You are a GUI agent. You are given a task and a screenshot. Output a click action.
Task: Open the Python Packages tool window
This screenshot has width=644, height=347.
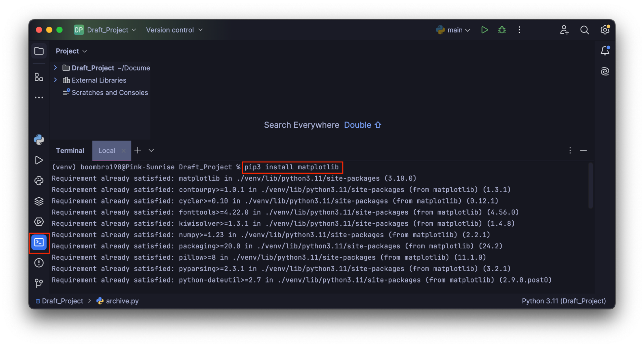(x=39, y=201)
